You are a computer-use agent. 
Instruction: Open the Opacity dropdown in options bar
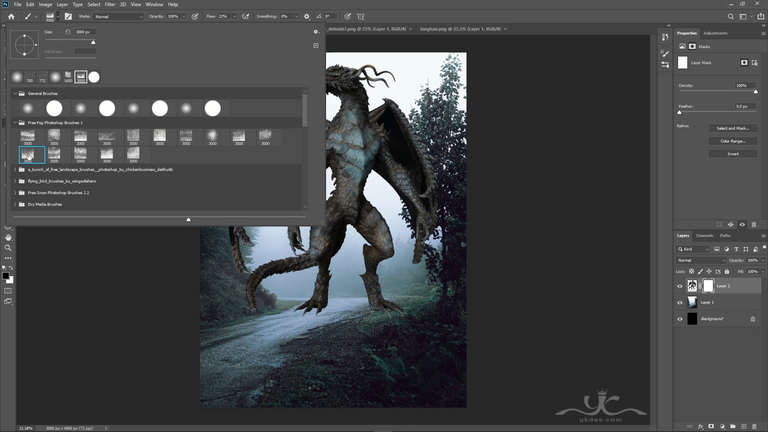tap(184, 17)
